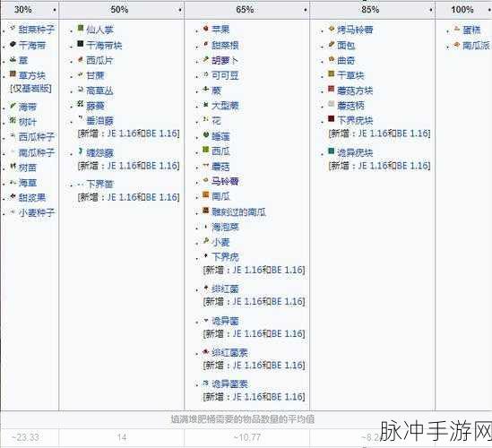Open the 甘蔗 link
Image resolution: width=492 pixels, height=448 pixels.
(95, 75)
